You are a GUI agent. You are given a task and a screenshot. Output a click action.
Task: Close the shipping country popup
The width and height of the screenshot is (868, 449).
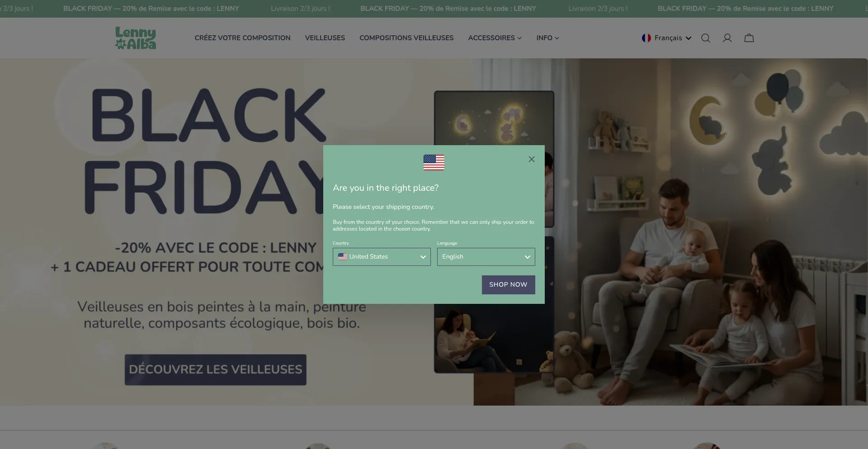point(532,159)
